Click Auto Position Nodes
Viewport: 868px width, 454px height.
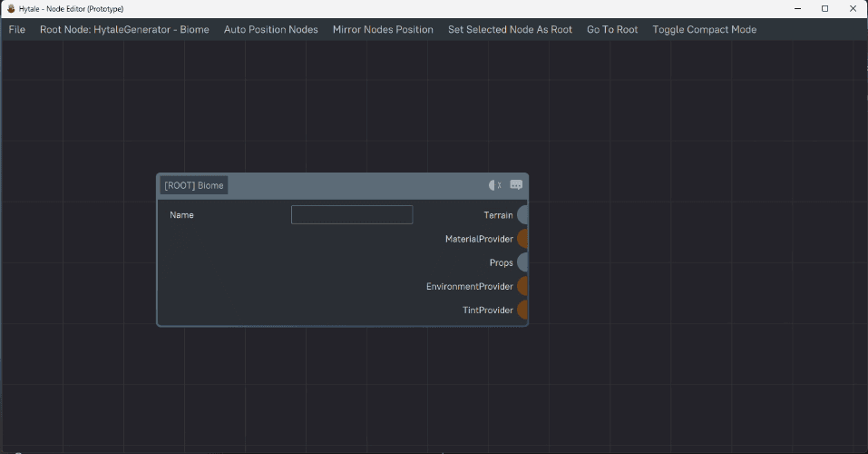pos(270,29)
